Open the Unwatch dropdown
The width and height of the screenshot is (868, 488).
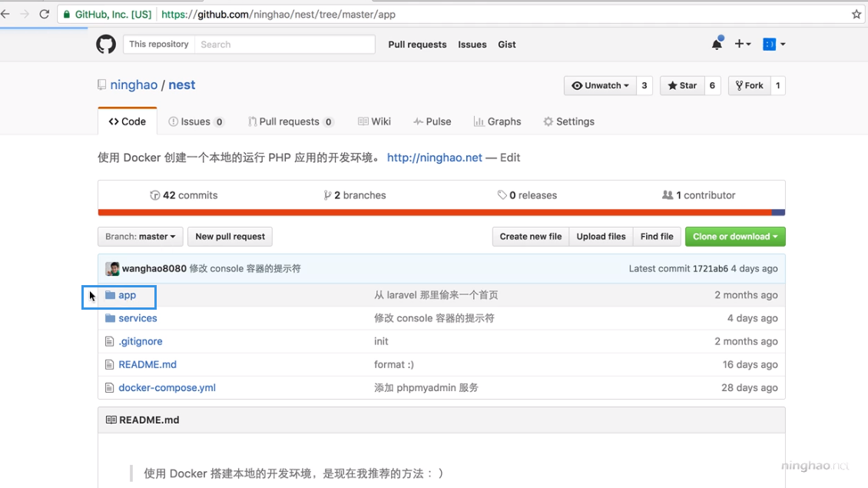[600, 85]
